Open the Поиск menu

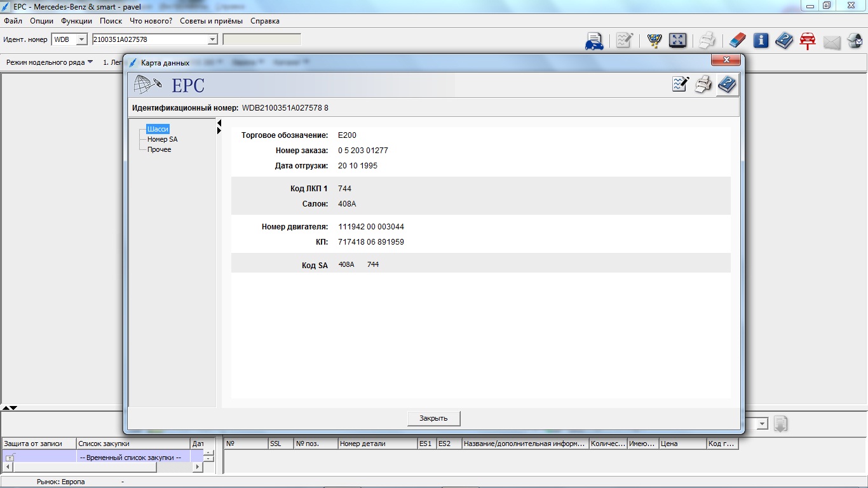pos(111,21)
